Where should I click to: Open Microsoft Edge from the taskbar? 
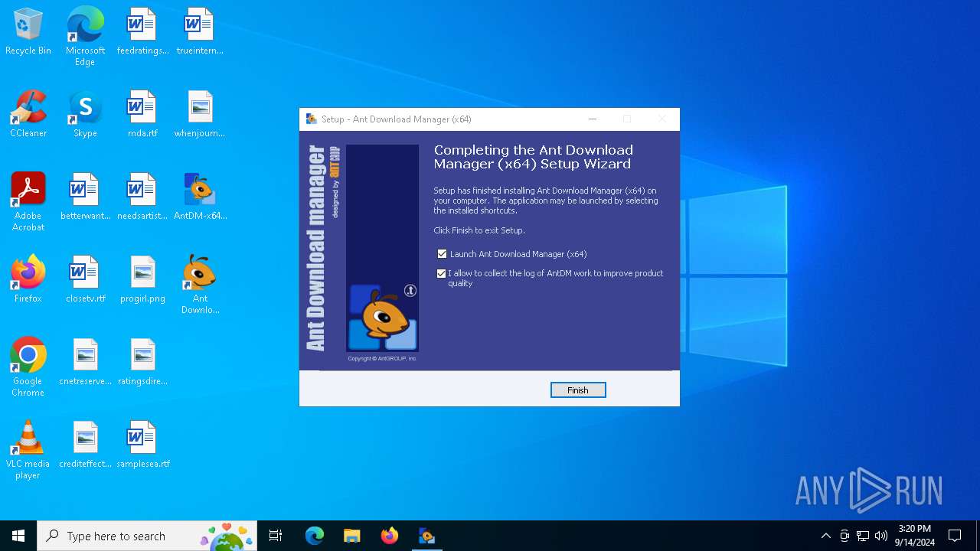(314, 536)
